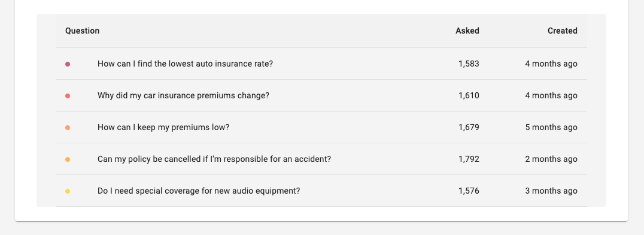Open 'Why did my car insurance premiums change?'
Viewport: 644px width, 235px height.
click(x=183, y=95)
